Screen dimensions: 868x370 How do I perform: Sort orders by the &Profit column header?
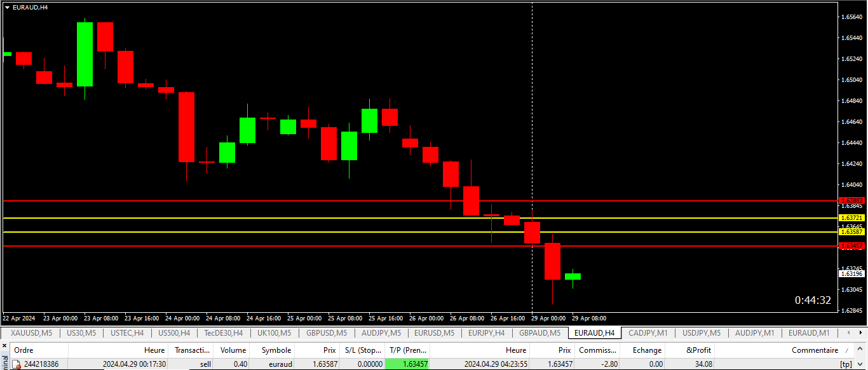pos(690,350)
